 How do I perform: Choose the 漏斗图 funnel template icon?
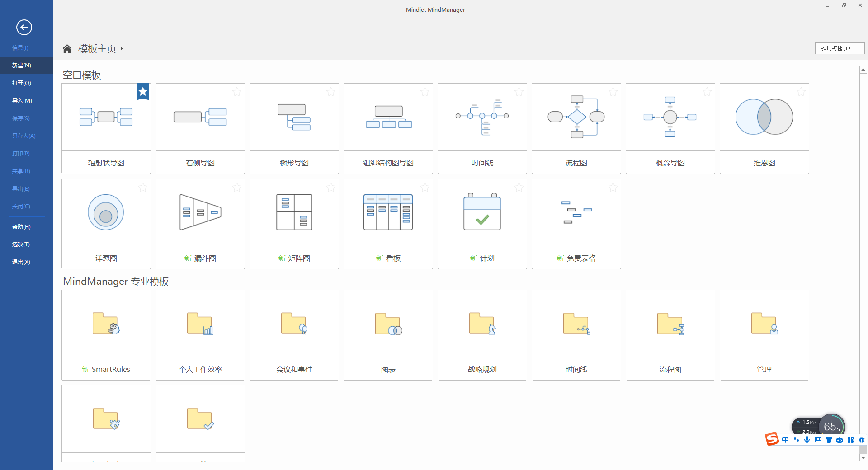coord(200,212)
